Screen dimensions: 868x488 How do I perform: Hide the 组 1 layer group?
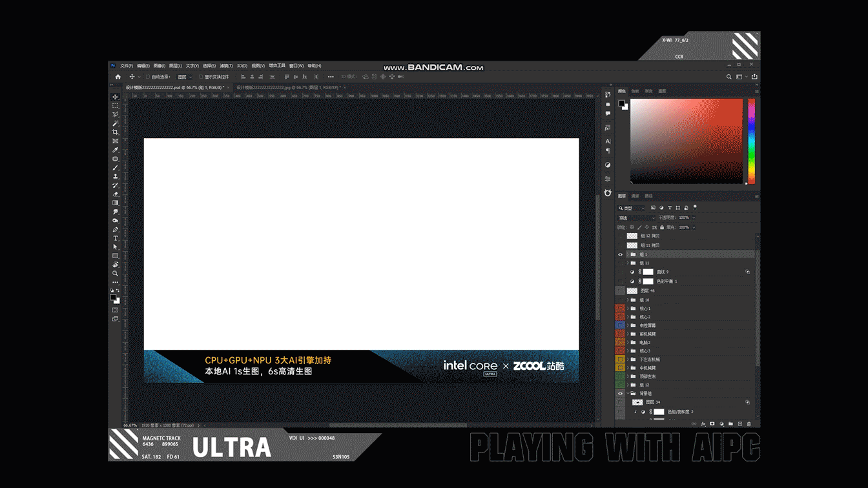tap(621, 254)
